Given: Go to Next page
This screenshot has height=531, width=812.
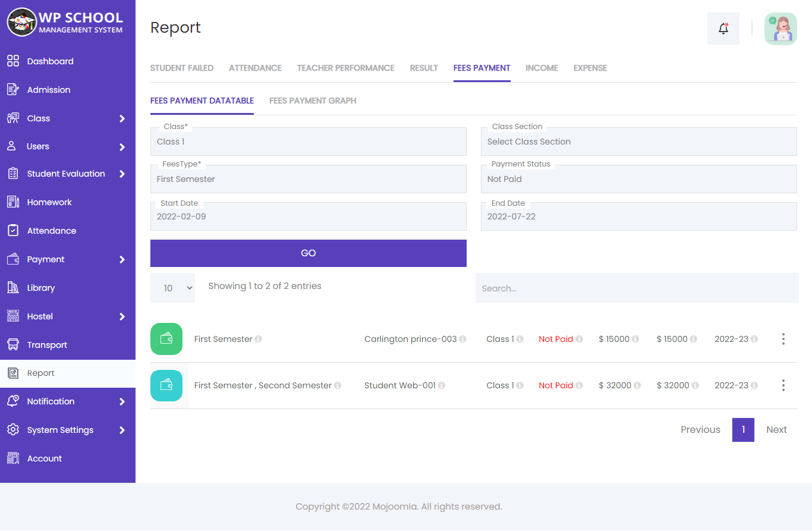Looking at the screenshot, I should point(776,430).
